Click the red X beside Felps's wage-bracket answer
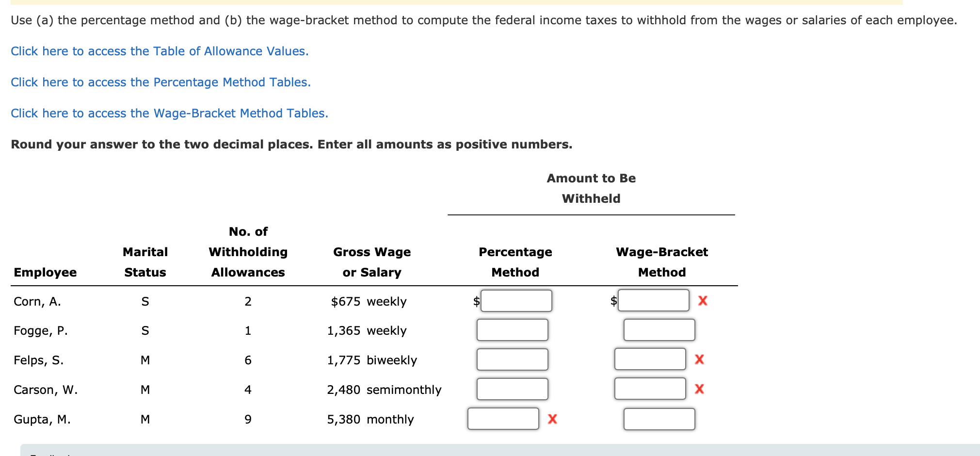 699,359
